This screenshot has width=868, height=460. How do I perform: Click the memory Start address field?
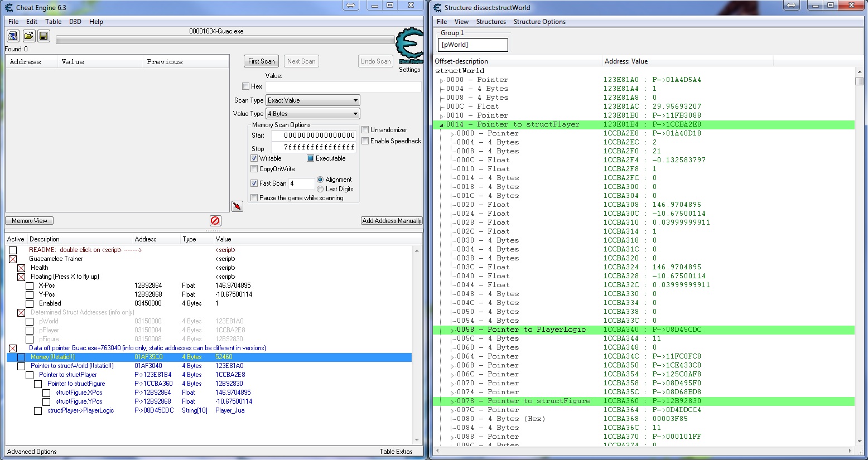pyautogui.click(x=314, y=135)
